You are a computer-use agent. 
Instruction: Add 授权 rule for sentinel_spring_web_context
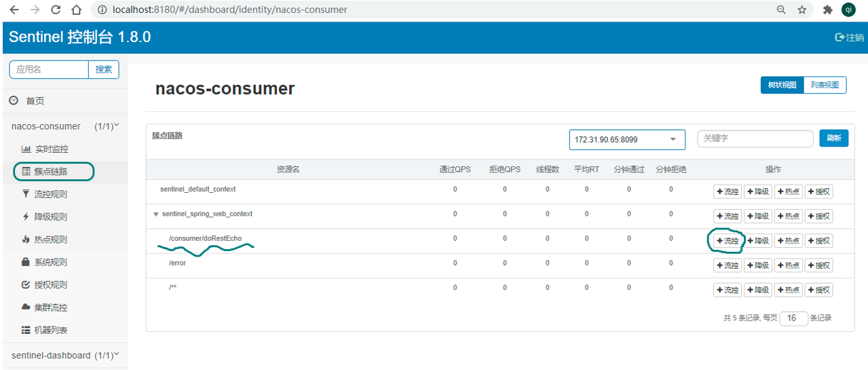pyautogui.click(x=818, y=217)
